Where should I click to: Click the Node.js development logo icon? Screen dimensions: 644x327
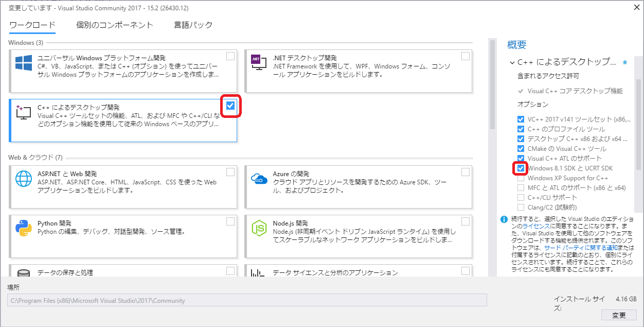coord(258,227)
